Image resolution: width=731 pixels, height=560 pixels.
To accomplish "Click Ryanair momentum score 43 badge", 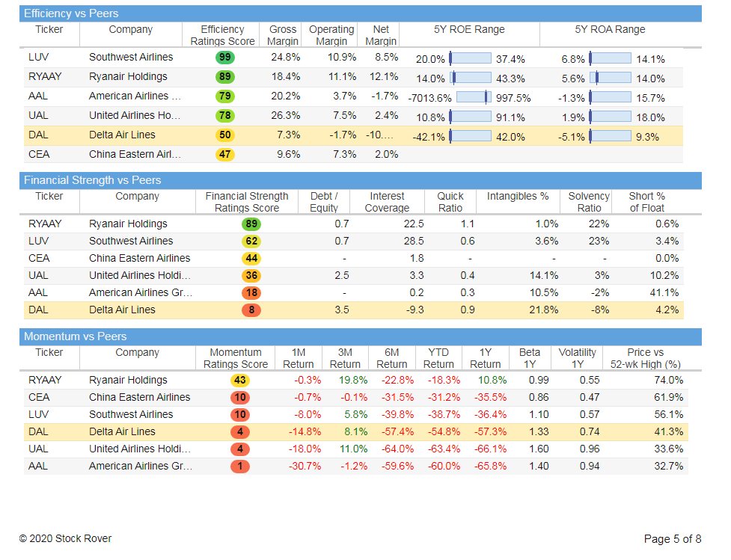I will pyautogui.click(x=240, y=380).
